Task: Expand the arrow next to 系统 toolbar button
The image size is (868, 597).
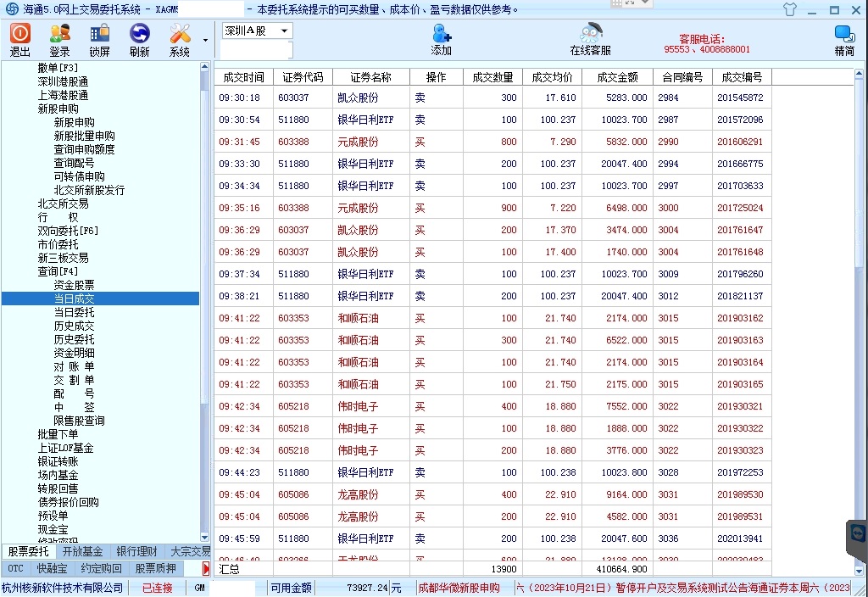Action: pos(205,40)
